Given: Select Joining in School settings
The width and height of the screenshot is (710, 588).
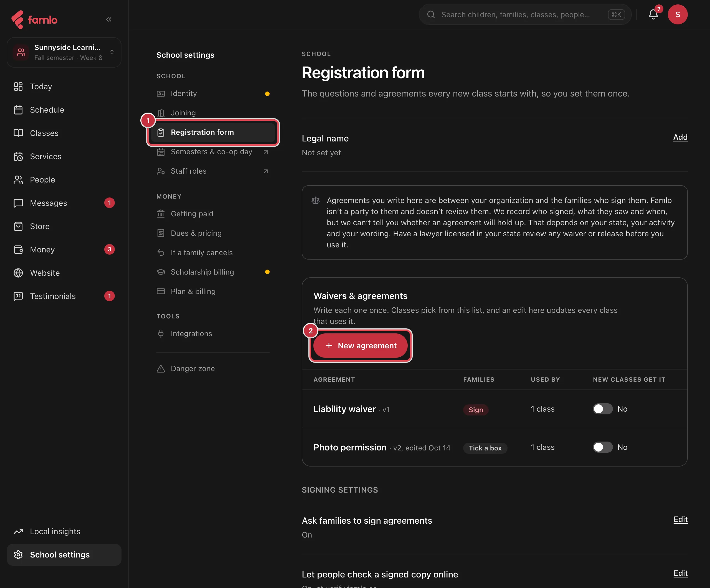Looking at the screenshot, I should point(213,113).
